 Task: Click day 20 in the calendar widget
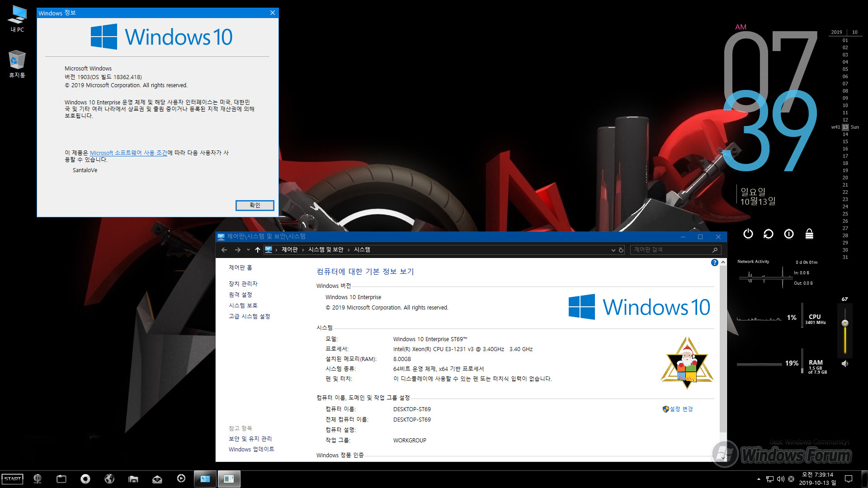pos(845,178)
